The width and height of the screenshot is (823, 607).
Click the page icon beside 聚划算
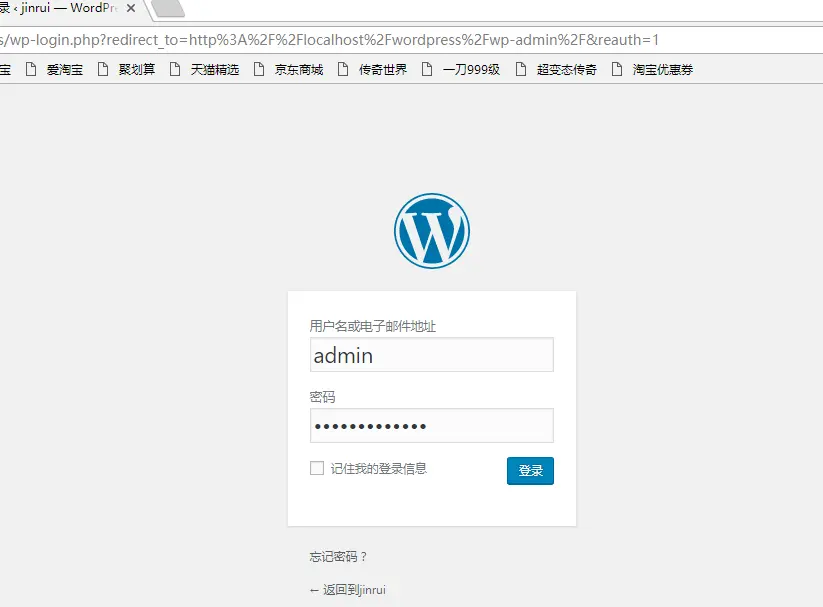point(103,69)
